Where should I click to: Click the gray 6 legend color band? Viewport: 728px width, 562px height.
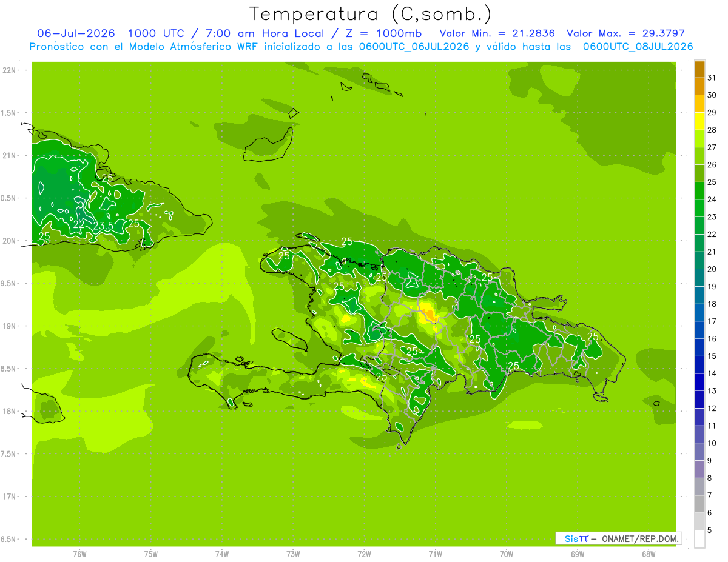(699, 504)
